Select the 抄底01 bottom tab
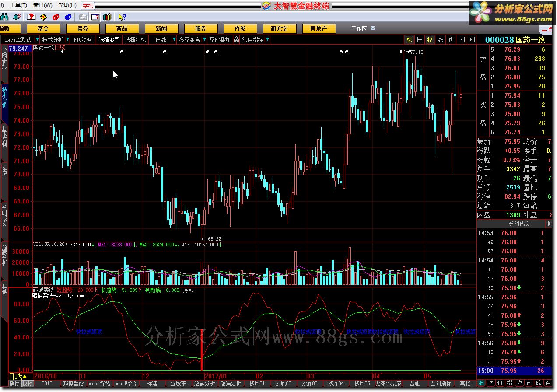Viewport: 557px width, 392px height. coord(257,383)
